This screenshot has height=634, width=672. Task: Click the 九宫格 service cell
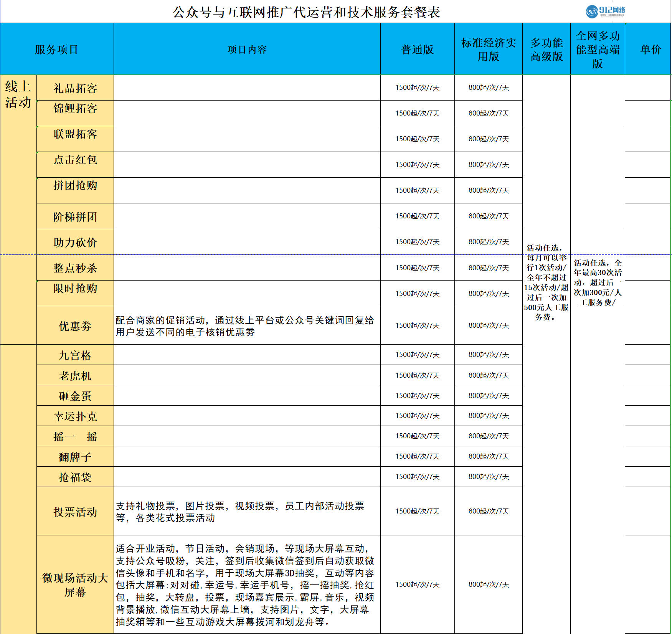74,355
